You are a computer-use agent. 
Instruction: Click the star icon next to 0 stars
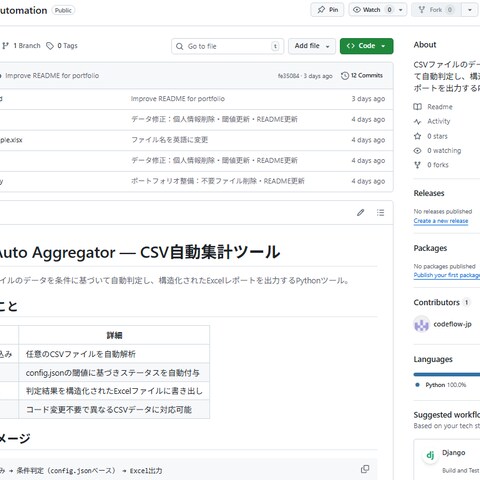point(417,136)
